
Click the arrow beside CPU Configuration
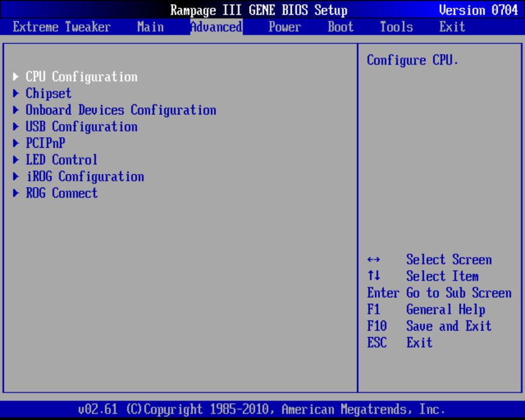coord(16,76)
